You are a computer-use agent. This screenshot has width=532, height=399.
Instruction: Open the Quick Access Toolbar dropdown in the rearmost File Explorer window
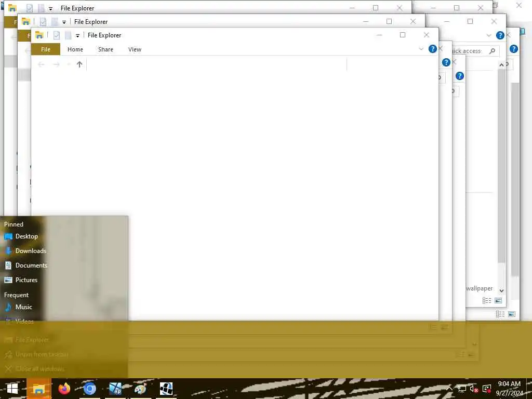[x=50, y=8]
